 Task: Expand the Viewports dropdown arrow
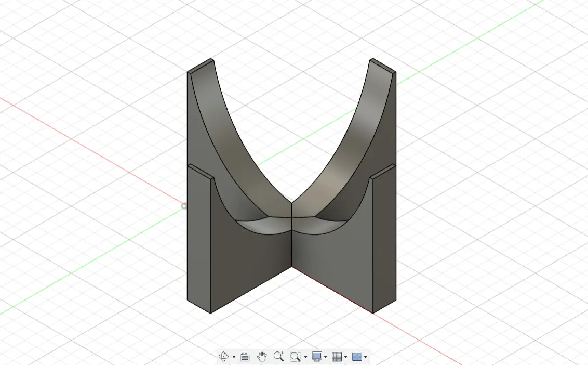click(x=366, y=357)
